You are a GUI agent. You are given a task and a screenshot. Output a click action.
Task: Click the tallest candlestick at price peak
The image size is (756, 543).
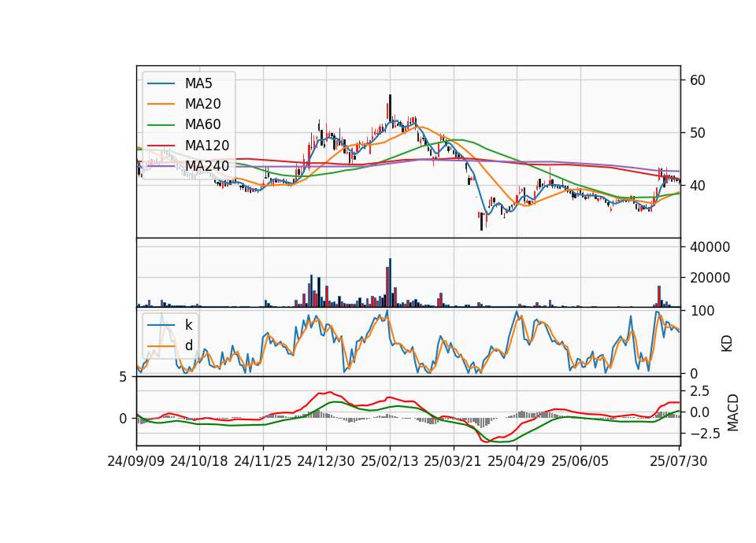(390, 108)
